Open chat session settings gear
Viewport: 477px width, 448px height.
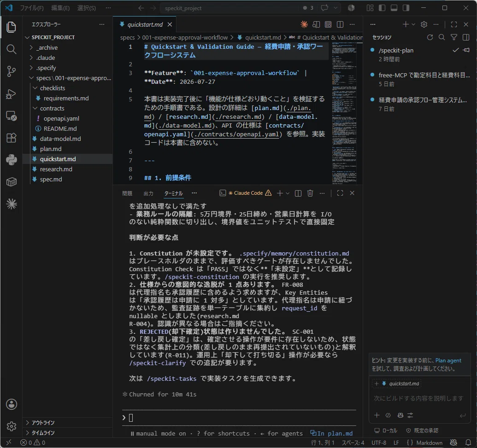tap(424, 24)
